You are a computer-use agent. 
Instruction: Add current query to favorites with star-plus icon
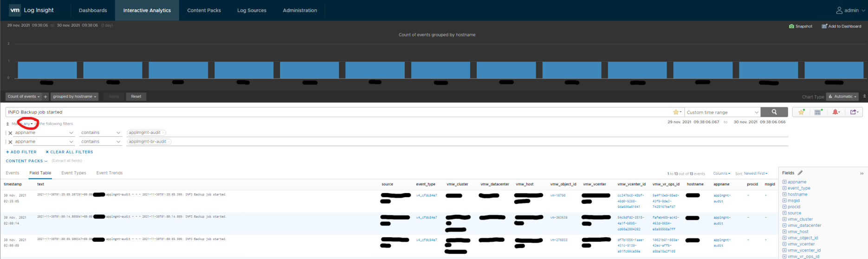pos(802,112)
